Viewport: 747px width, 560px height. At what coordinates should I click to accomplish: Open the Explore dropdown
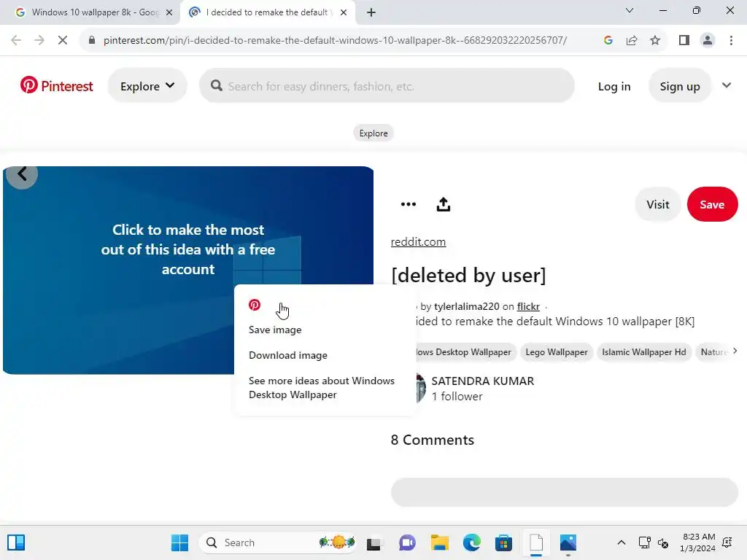pyautogui.click(x=147, y=86)
